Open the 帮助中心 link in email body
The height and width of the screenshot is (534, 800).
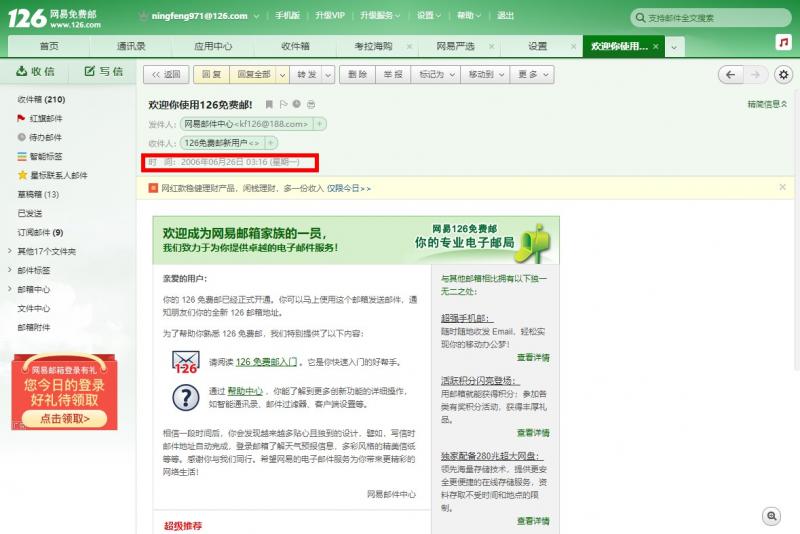tap(245, 391)
